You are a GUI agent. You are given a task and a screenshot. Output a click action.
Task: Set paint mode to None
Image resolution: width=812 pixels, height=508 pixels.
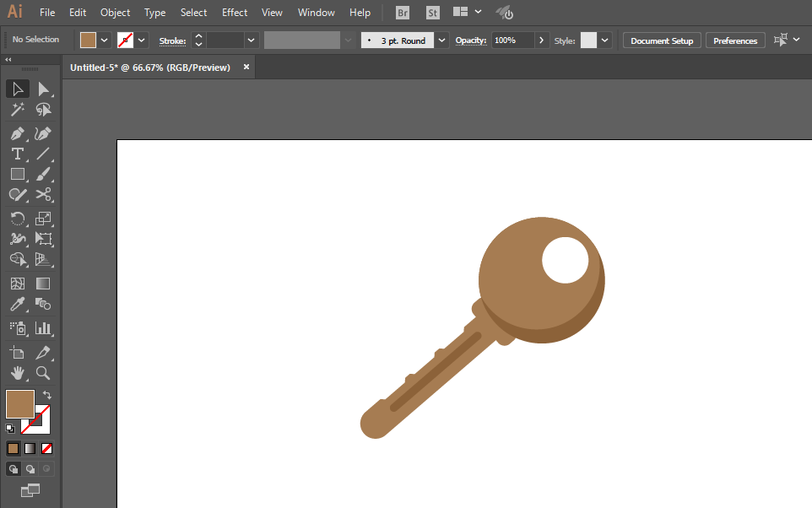[x=47, y=448]
